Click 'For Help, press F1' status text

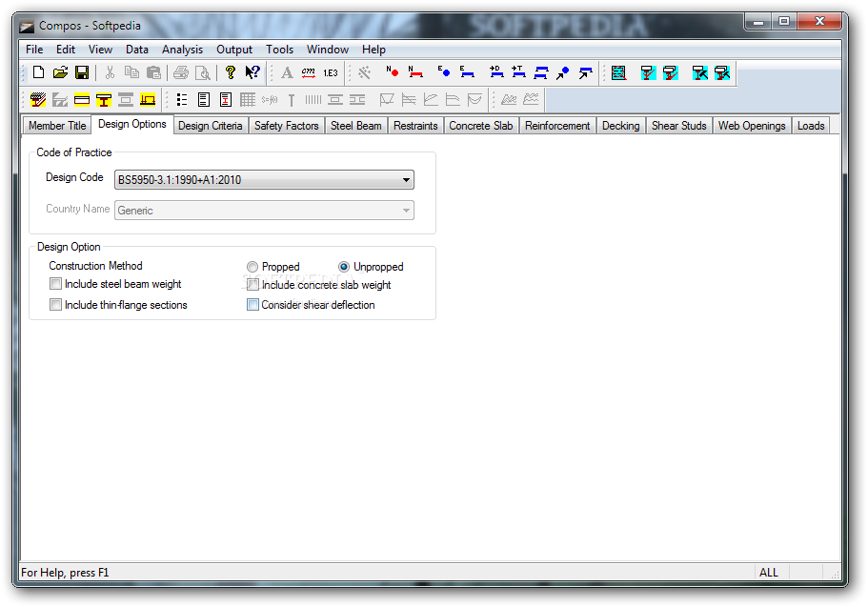click(65, 572)
